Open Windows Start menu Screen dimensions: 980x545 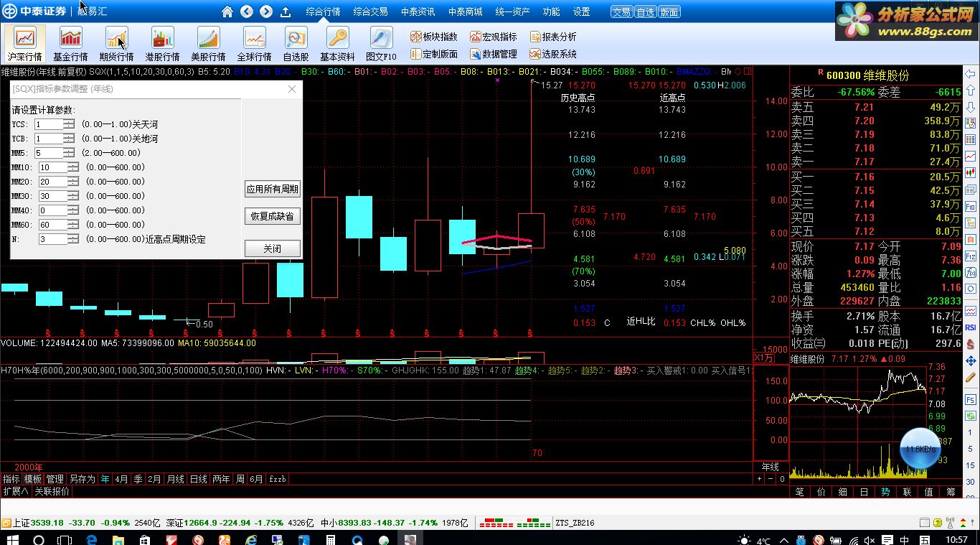point(13,539)
